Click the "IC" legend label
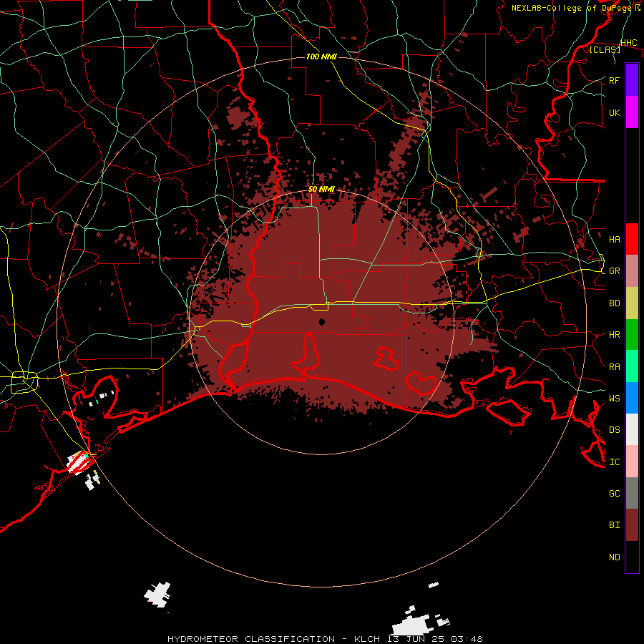 tap(614, 462)
